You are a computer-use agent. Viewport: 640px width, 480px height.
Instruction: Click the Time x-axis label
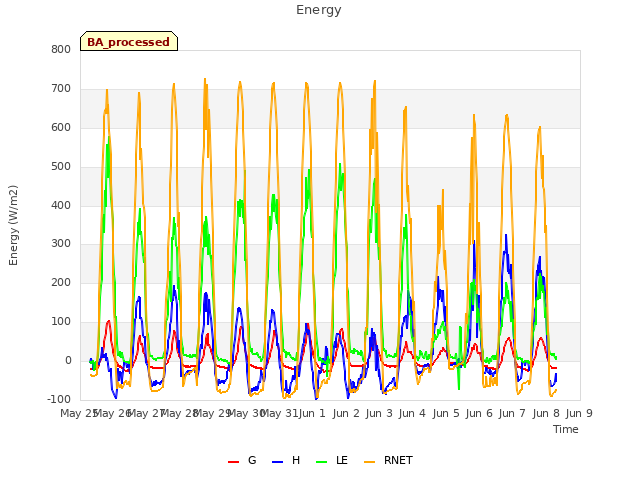pyautogui.click(x=566, y=429)
